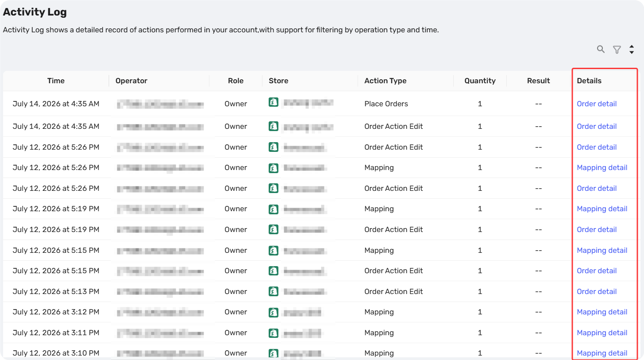Toggle the up/down sort arrows icon

pos(632,50)
